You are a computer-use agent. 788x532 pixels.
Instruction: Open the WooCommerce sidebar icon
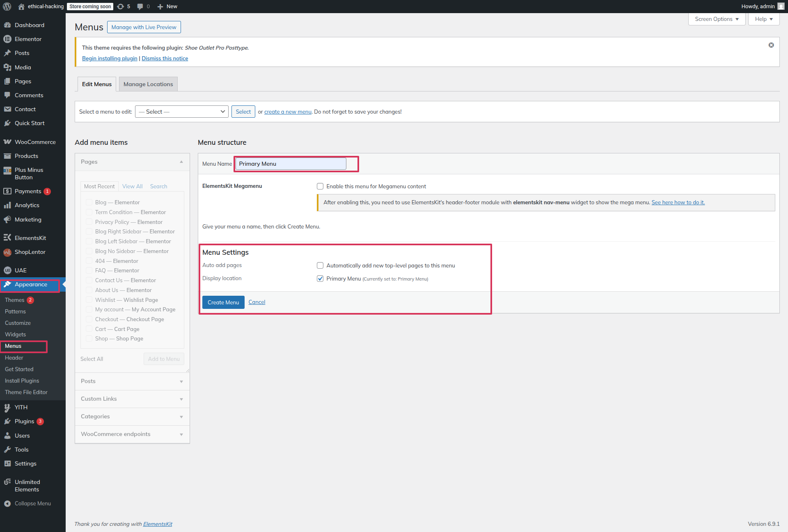coord(7,142)
